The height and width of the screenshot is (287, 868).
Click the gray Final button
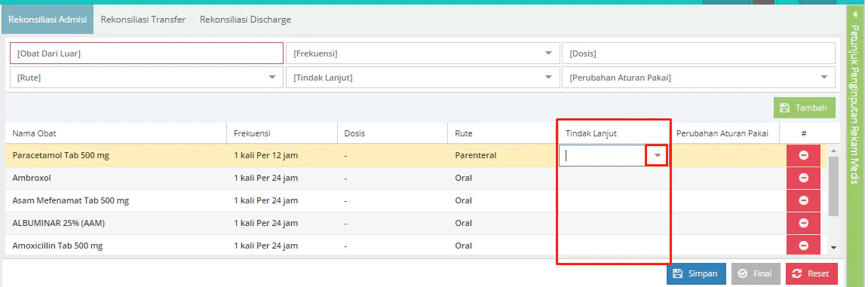coord(756,273)
